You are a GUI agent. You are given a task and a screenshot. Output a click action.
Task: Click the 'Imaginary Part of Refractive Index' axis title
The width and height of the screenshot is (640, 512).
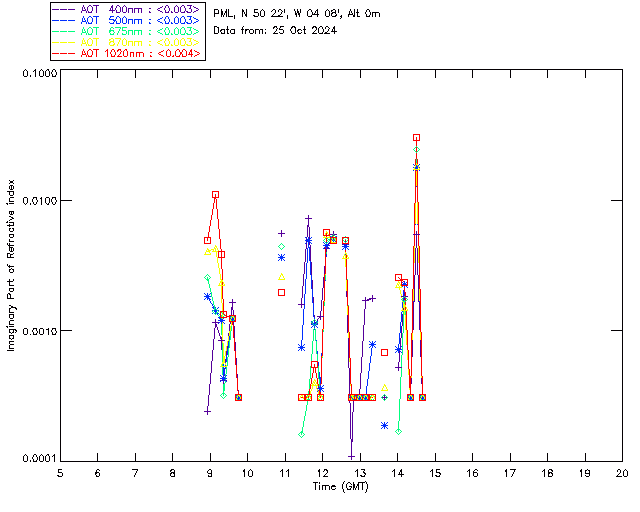point(14,265)
